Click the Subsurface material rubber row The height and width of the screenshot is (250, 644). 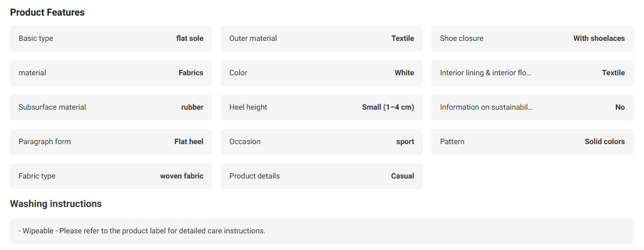(x=111, y=108)
